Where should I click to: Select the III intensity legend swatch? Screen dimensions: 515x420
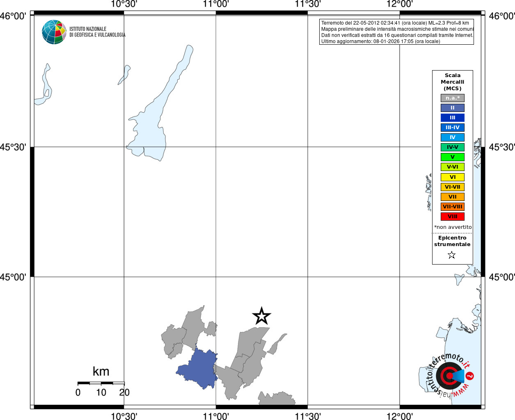coord(453,118)
